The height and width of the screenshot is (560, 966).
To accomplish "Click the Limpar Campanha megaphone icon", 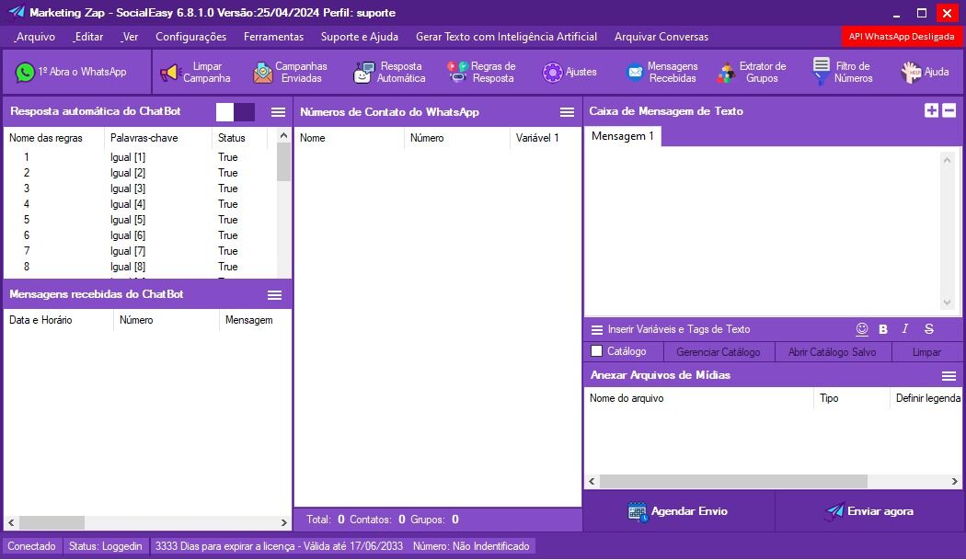I will point(168,73).
